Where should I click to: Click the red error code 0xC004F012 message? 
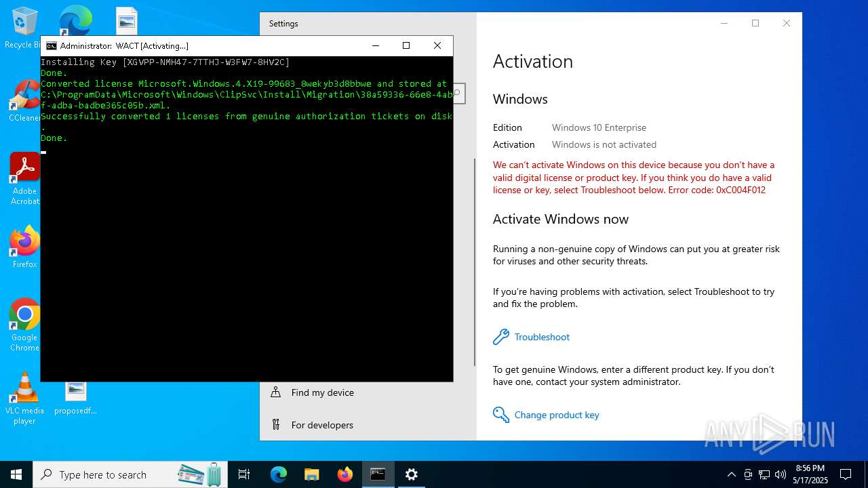coord(633,178)
